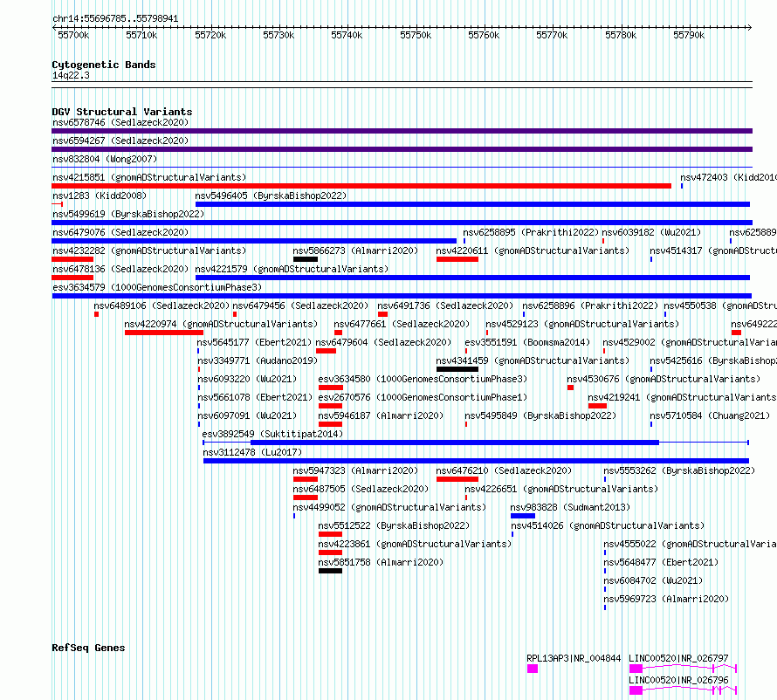Click the nsv6578746 (Sedlazeck2020) variant label
Image resolution: width=777 pixels, height=700 pixels.
(x=120, y=122)
